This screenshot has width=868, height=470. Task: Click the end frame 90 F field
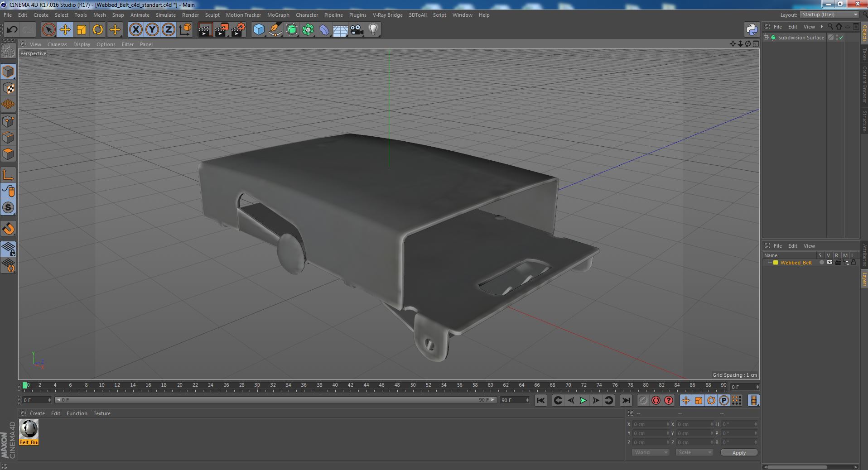(x=514, y=400)
